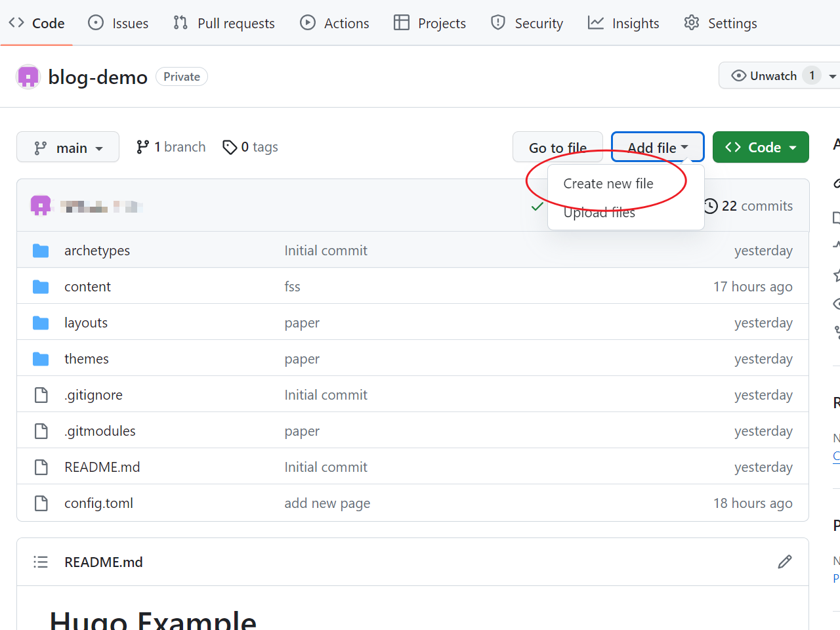Open the Projects tab
840x630 pixels.
click(x=430, y=23)
